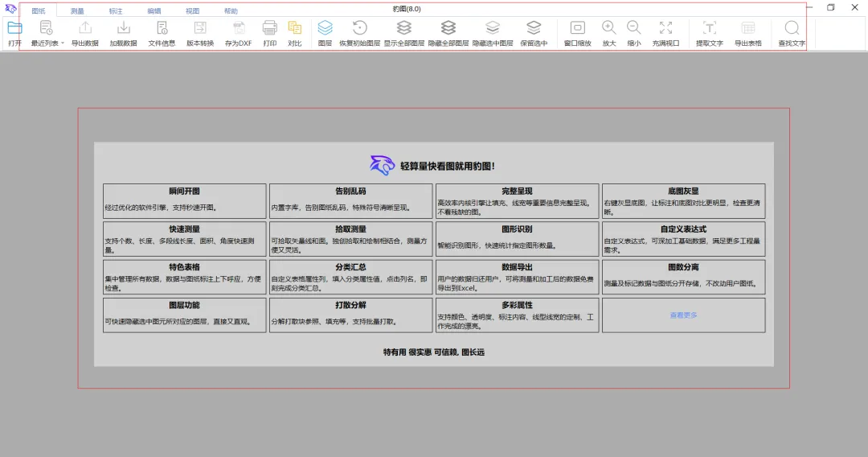Click the 分类汇总 feature card

pos(351,277)
